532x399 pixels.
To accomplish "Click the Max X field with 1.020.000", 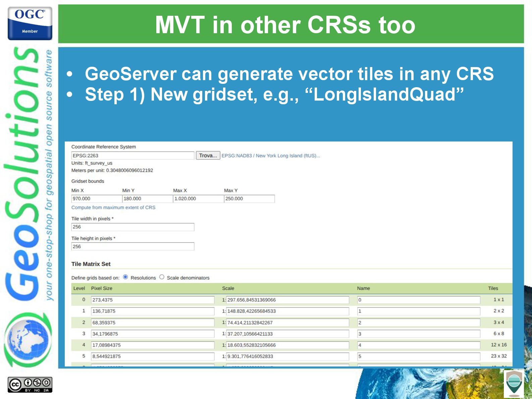I will pyautogui.click(x=198, y=199).
